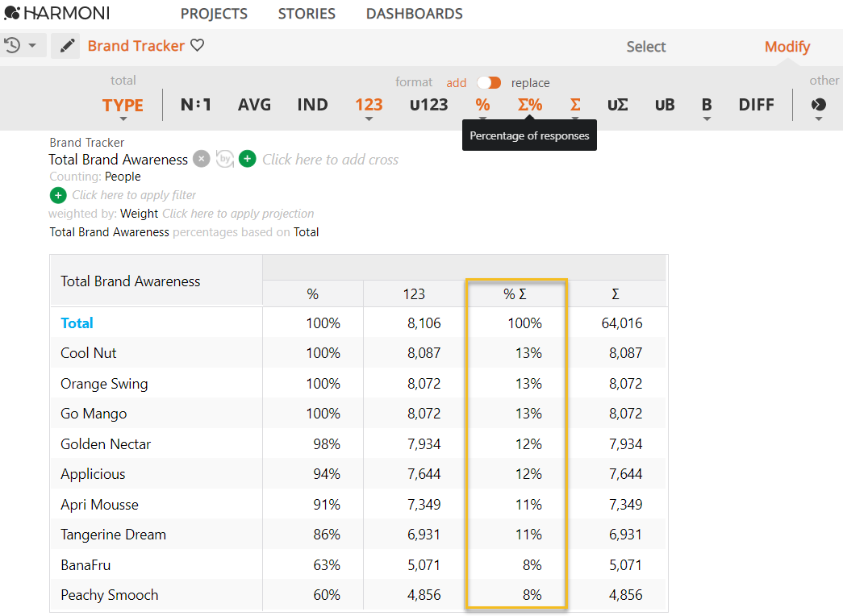This screenshot has width=843, height=616.
Task: Select the Applicious row
Action: pos(93,474)
